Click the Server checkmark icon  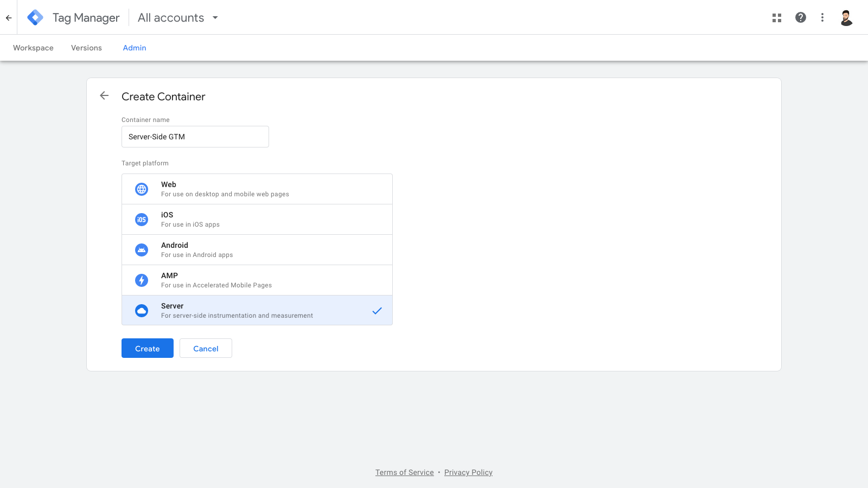pos(377,311)
